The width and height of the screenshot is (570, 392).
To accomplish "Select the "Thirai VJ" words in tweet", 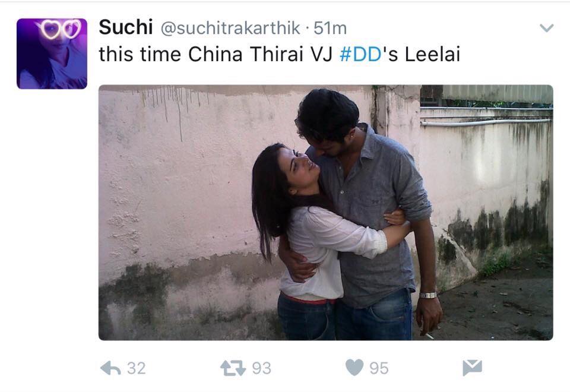I will [x=291, y=55].
